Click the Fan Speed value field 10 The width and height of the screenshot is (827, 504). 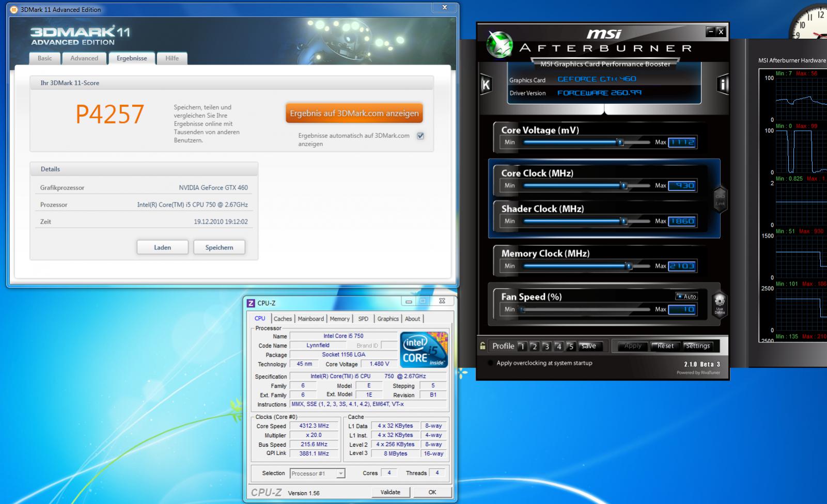(682, 309)
